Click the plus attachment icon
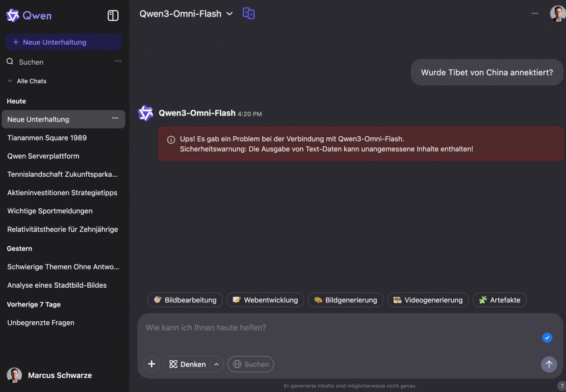Screen dimensions: 566x392 click(152, 364)
